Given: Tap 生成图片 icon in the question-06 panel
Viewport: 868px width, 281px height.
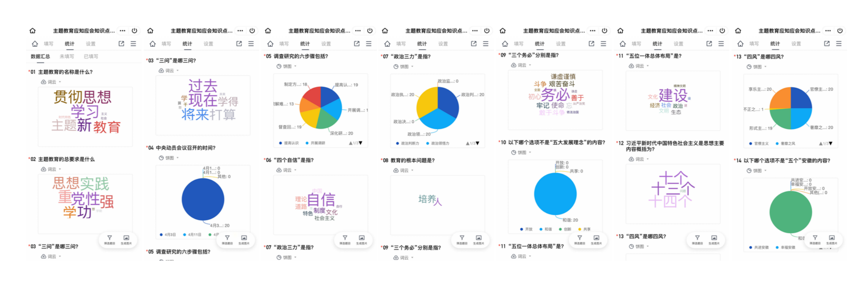Looking at the screenshot, I should pos(361,238).
